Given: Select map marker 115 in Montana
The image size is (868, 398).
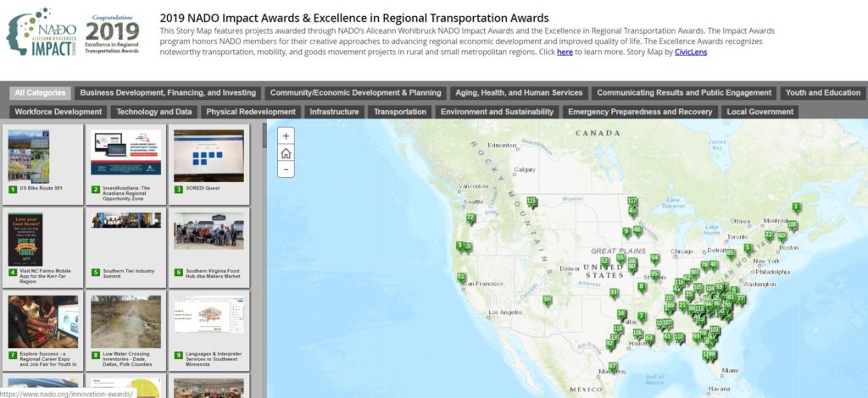Looking at the screenshot, I should [532, 202].
